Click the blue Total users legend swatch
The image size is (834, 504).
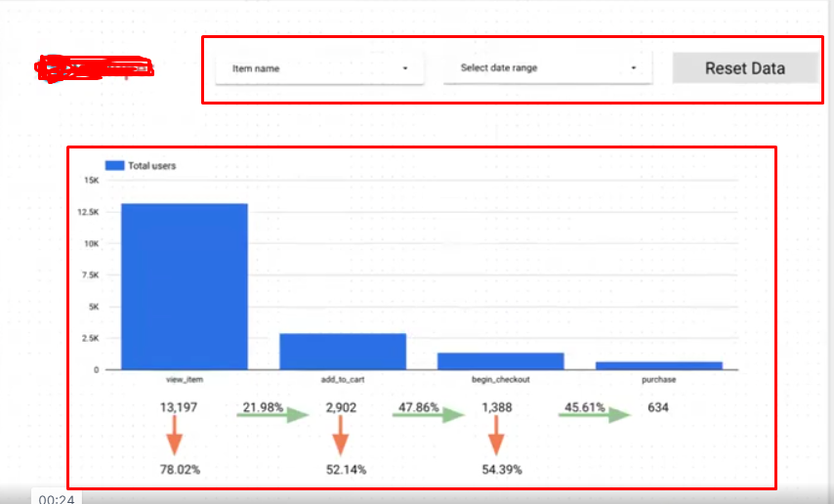point(114,166)
